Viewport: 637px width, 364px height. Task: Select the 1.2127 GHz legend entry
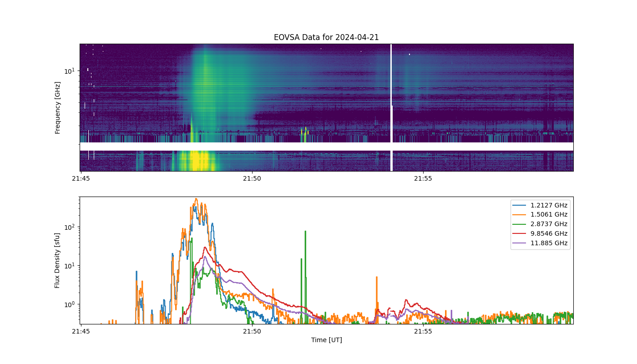click(x=541, y=205)
